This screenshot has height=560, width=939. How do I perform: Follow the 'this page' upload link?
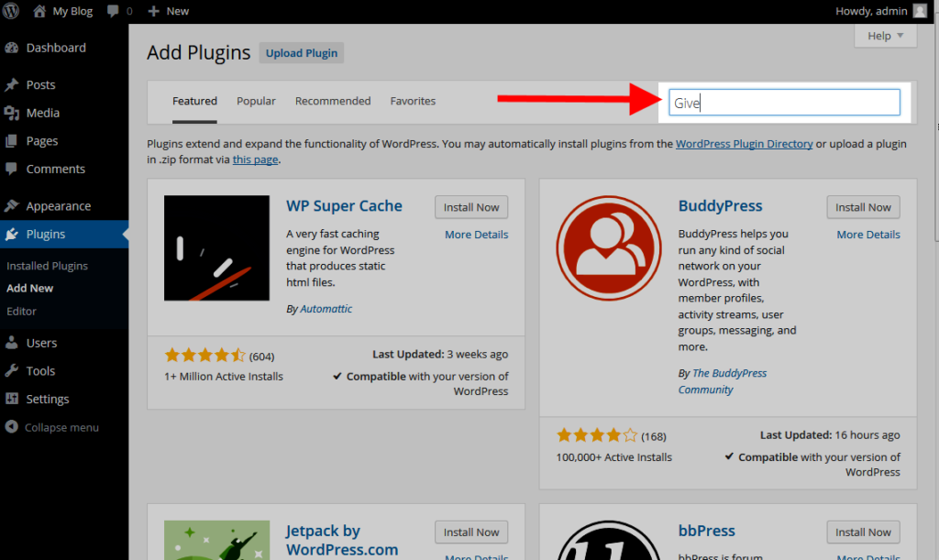coord(255,159)
